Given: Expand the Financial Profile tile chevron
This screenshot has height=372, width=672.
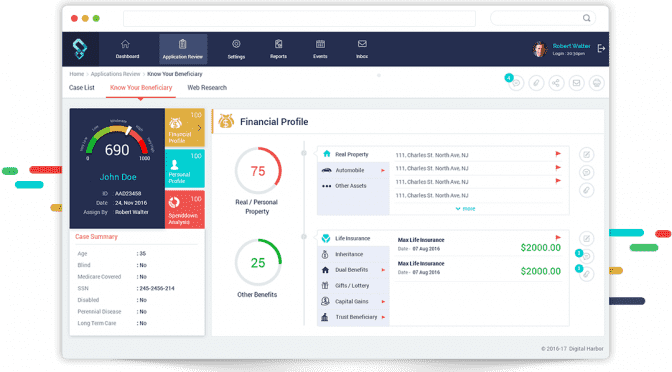Looking at the screenshot, I should click(199, 128).
